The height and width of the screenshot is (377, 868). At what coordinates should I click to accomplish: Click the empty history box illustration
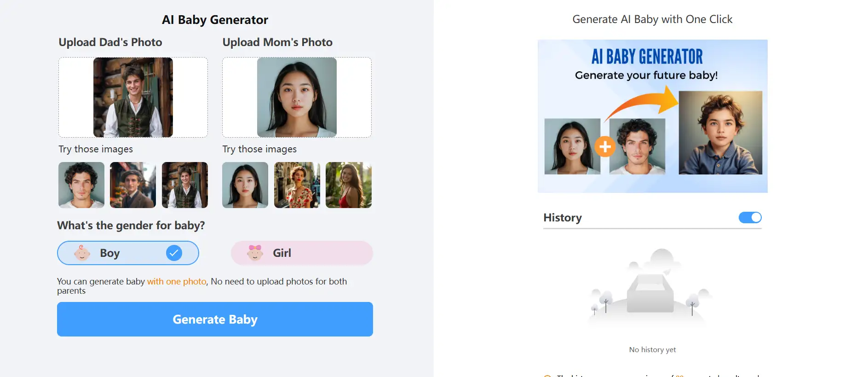650,290
